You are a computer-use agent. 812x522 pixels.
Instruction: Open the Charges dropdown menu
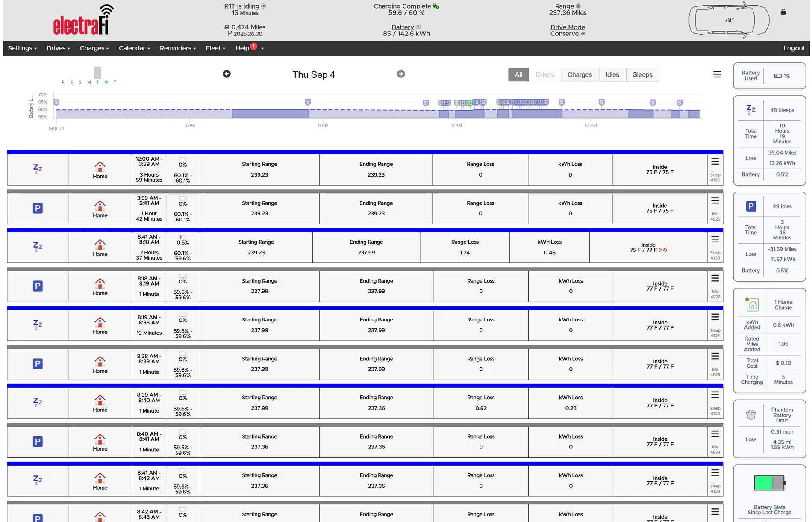pyautogui.click(x=94, y=48)
